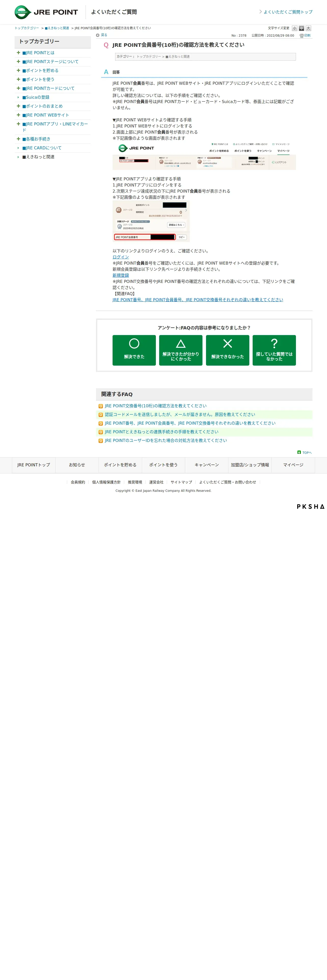Open FAQ 認証コードメールが届きません
Image resolution: width=327 pixels, height=980 pixels.
[x=180, y=415]
